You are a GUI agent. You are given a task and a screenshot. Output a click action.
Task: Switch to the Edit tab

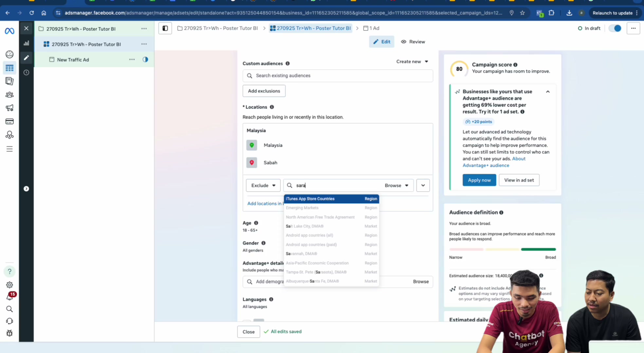coord(382,42)
